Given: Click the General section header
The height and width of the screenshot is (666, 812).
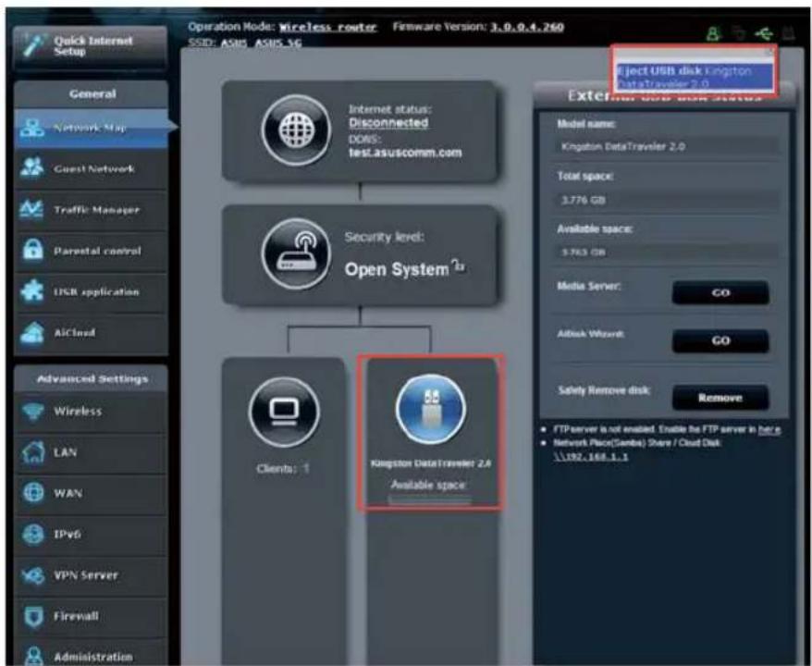Looking at the screenshot, I should pos(92,93).
